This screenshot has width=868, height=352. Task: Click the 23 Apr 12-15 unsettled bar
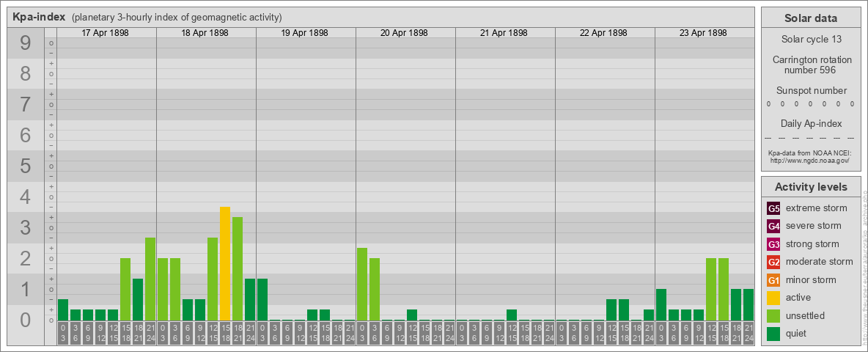(x=711, y=290)
